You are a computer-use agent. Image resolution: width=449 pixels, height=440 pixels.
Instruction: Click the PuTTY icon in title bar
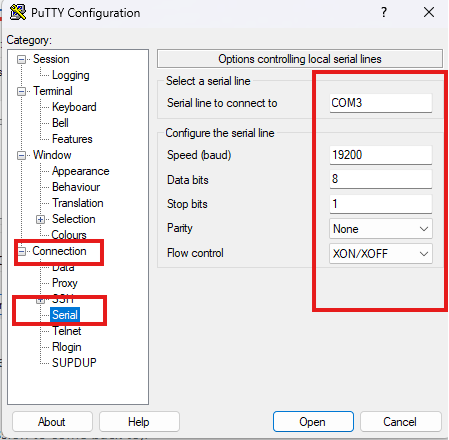pos(18,13)
